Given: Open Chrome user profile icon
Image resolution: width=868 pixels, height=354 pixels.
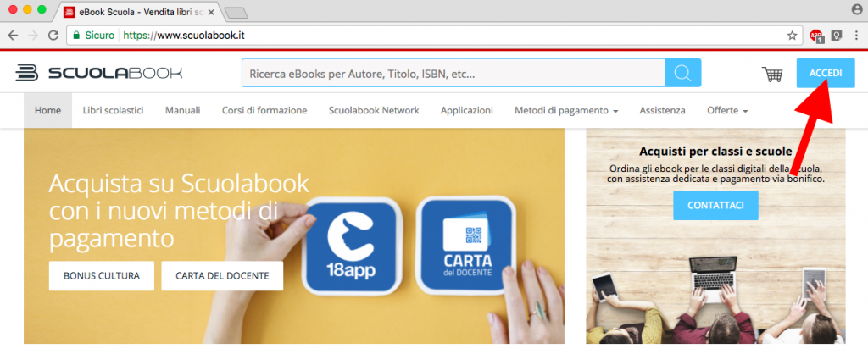Looking at the screenshot, I should click(856, 9).
